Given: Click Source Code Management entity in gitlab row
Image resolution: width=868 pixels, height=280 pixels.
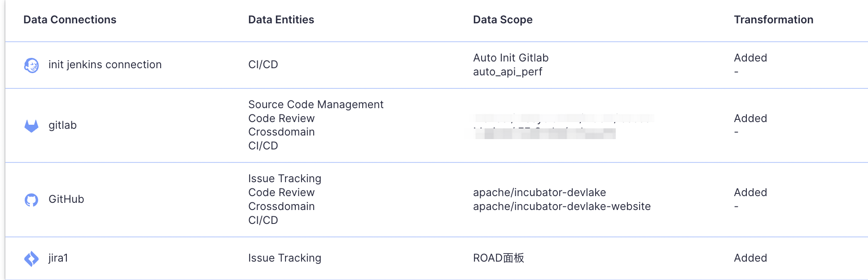Looking at the screenshot, I should click(x=316, y=105).
